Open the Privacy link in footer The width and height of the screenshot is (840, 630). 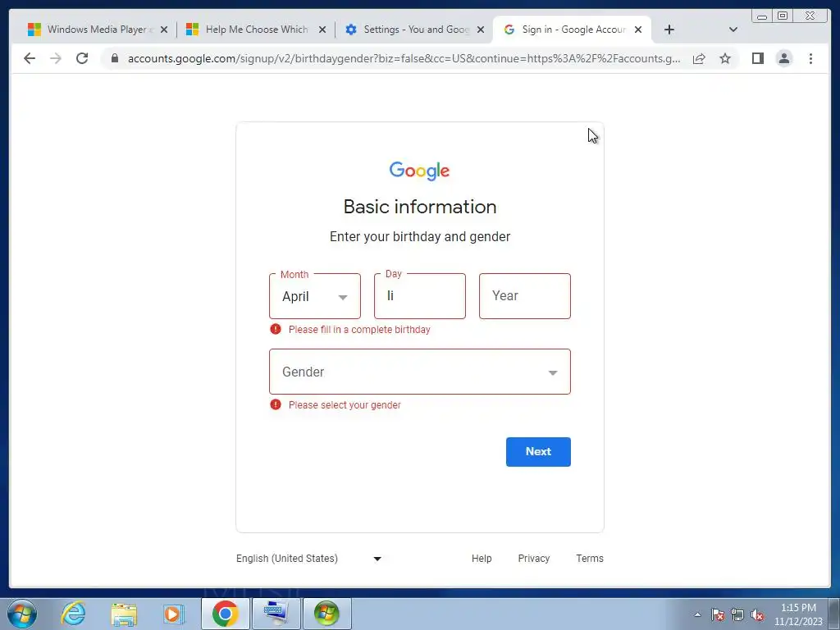533,558
